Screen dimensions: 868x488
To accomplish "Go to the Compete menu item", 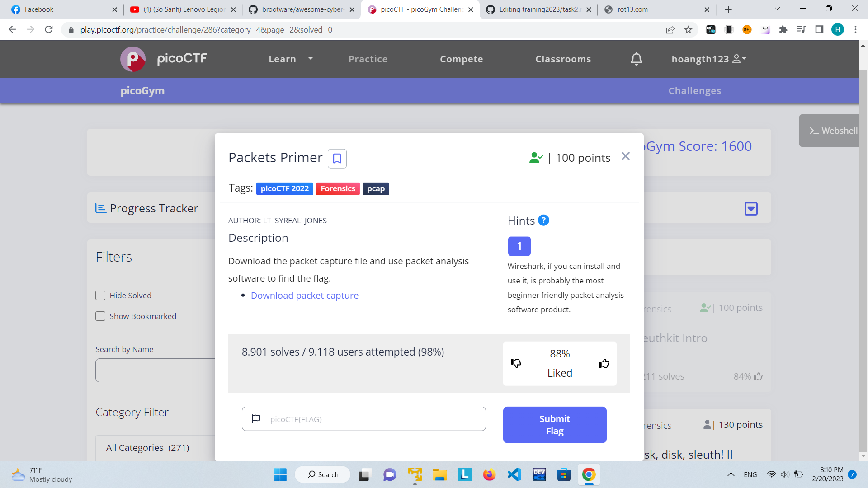I will pos(461,59).
